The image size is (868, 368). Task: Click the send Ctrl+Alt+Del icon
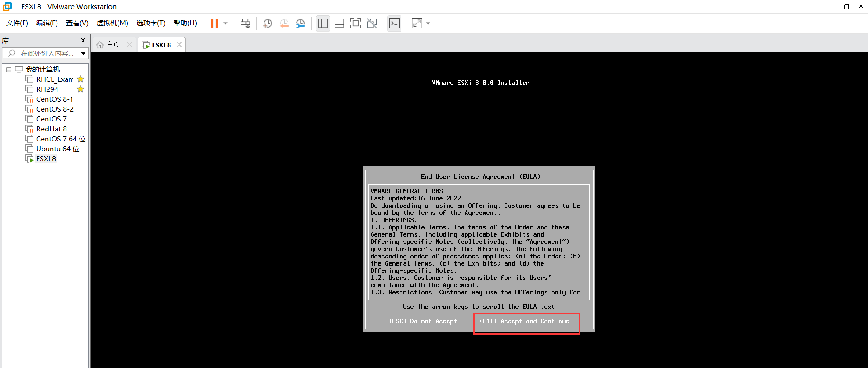click(245, 23)
